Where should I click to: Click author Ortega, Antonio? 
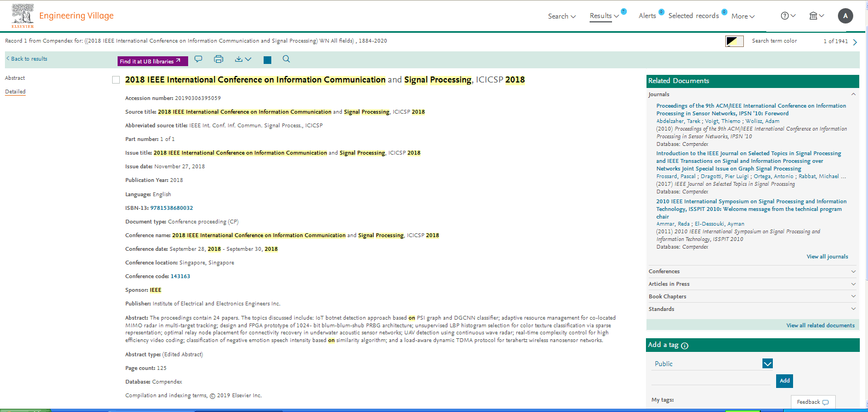pos(774,176)
